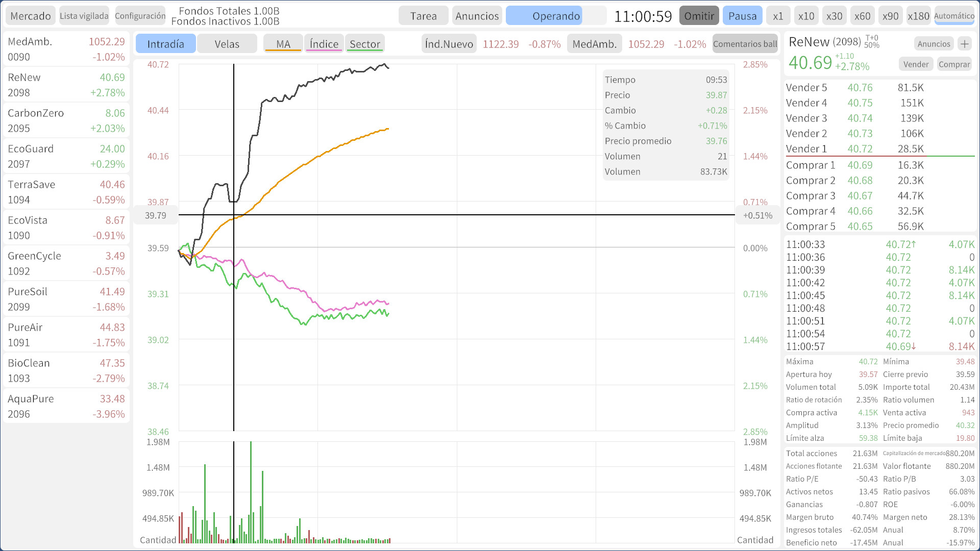Viewport: 980px width, 551px height.
Task: Switch to the Velas candlestick tab
Action: point(227,44)
